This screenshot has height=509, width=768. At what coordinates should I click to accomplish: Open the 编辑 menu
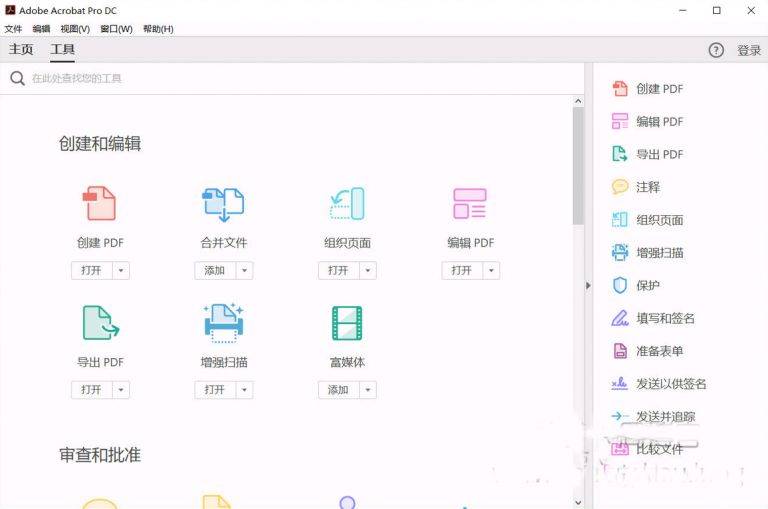pos(41,29)
